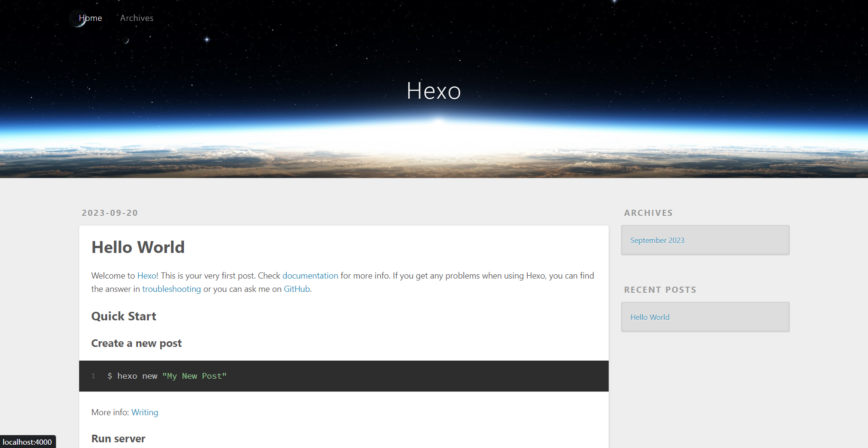
Task: Click the Create a new post heading
Action: [x=137, y=343]
